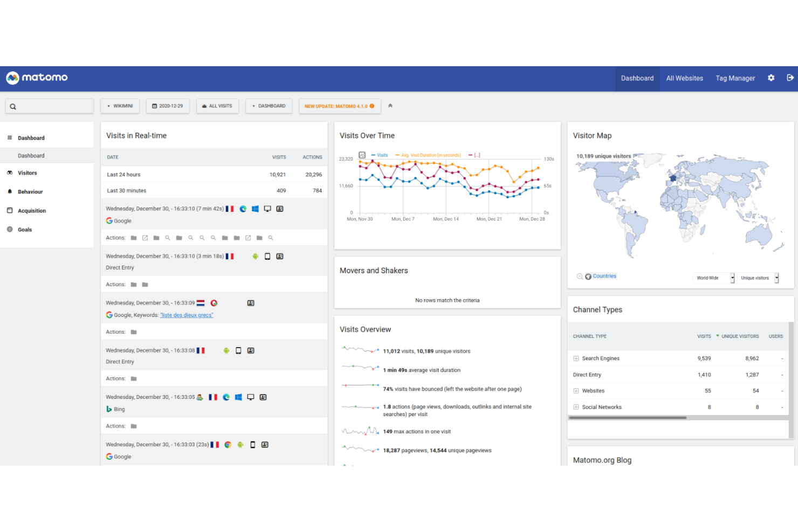Open the Tag Manager

[x=735, y=78]
